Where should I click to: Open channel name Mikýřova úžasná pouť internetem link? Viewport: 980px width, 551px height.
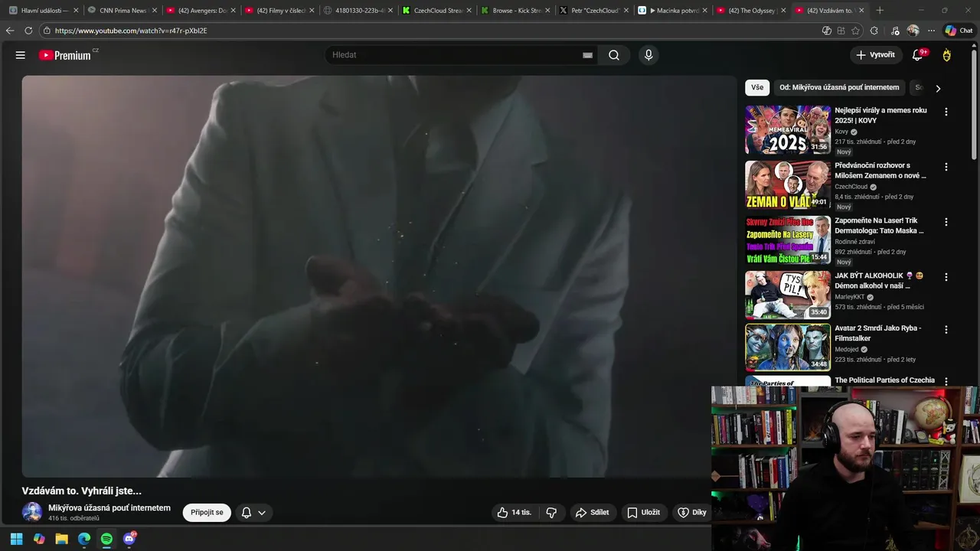[109, 508]
